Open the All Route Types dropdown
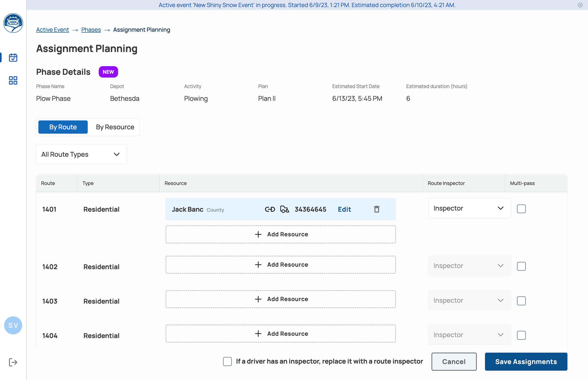 [81, 154]
